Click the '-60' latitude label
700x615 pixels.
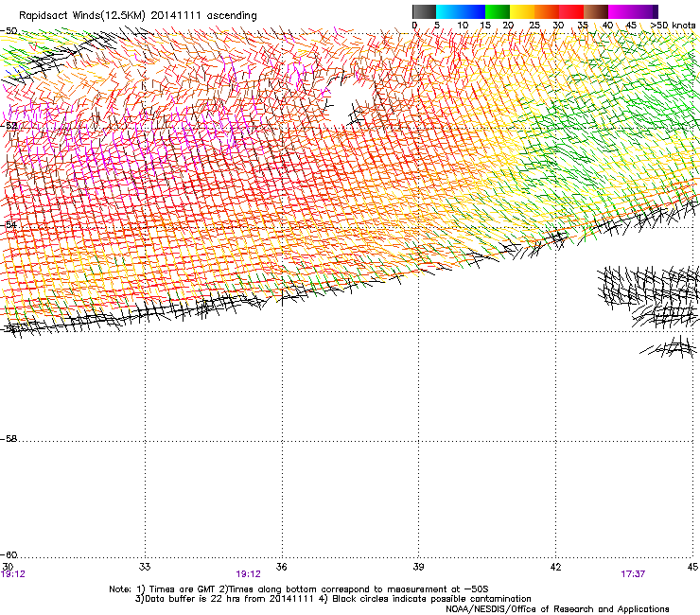click(x=9, y=554)
